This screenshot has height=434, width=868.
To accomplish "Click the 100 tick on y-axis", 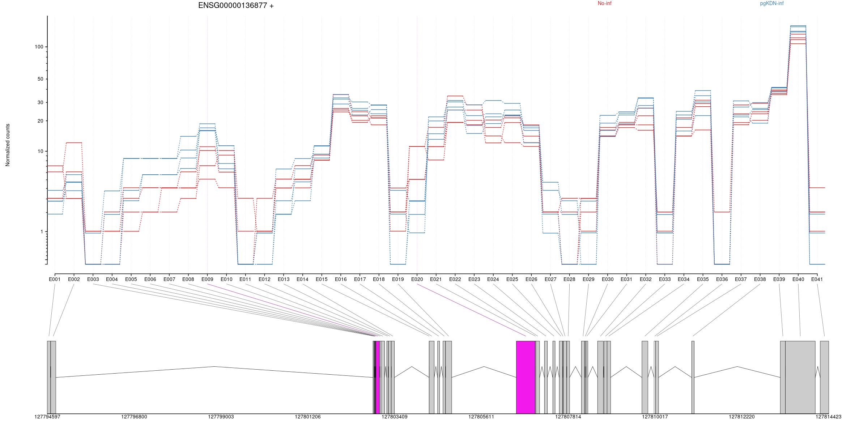I will tap(39, 47).
